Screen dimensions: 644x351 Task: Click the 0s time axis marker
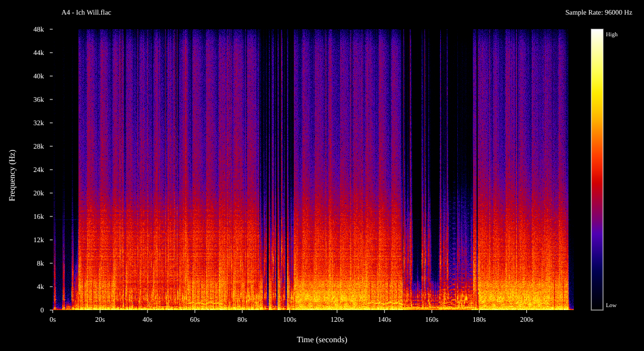53,320
